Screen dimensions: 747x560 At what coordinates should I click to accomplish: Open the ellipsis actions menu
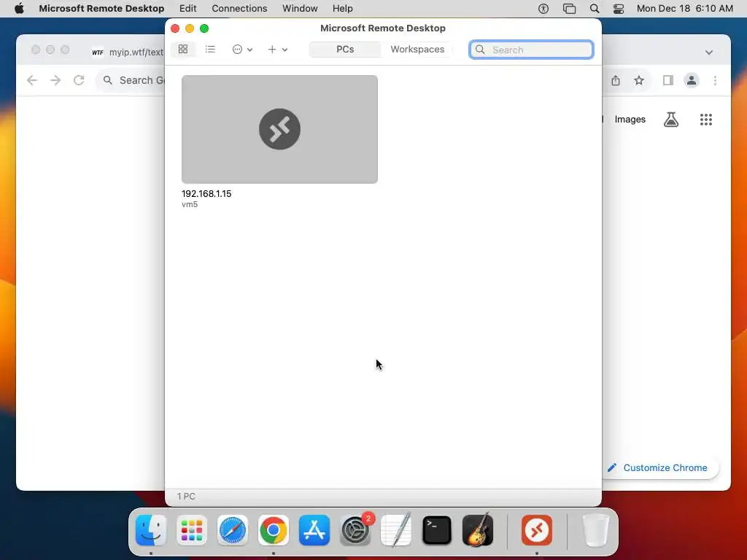tap(242, 49)
